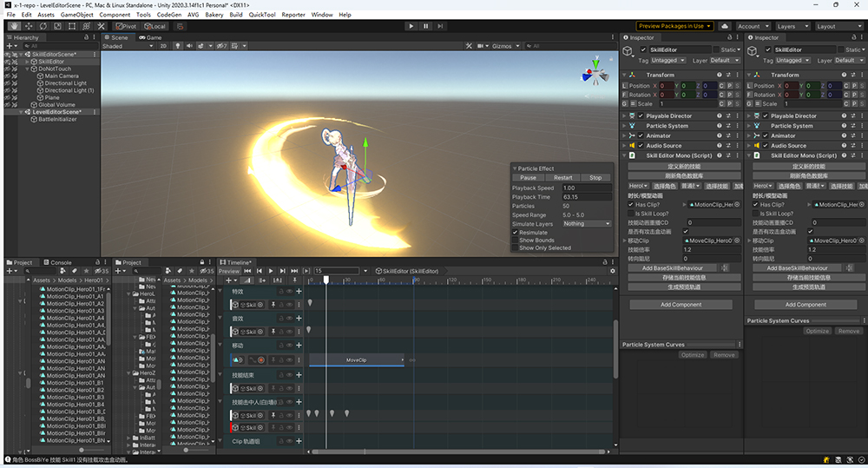Open the GameObject menu
Viewport: 868px width, 468px height.
[x=77, y=15]
